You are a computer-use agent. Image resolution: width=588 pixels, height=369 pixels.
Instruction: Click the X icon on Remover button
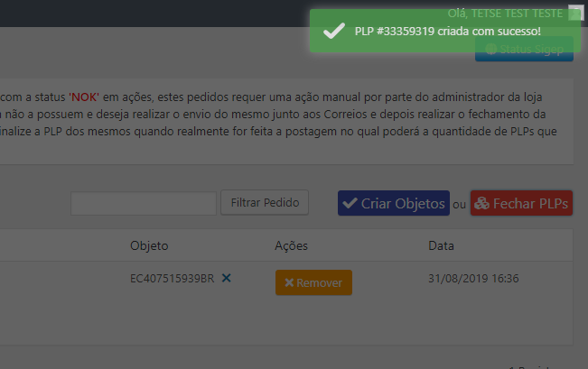(289, 283)
